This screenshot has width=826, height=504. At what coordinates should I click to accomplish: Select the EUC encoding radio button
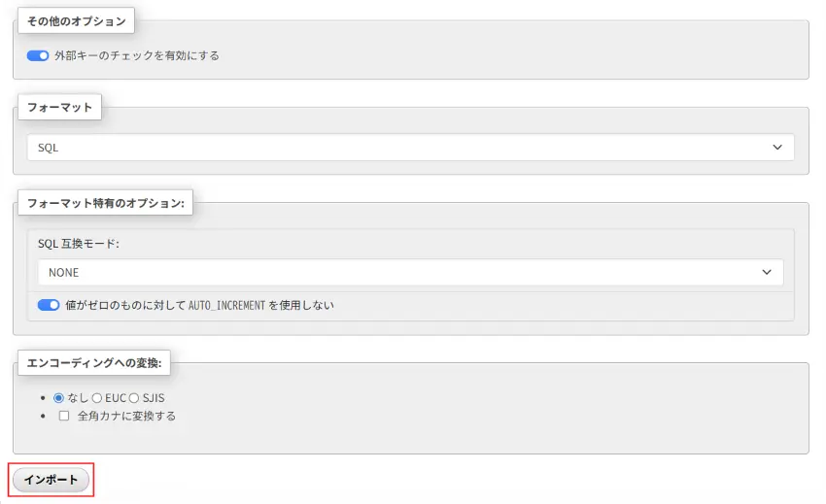point(97,398)
